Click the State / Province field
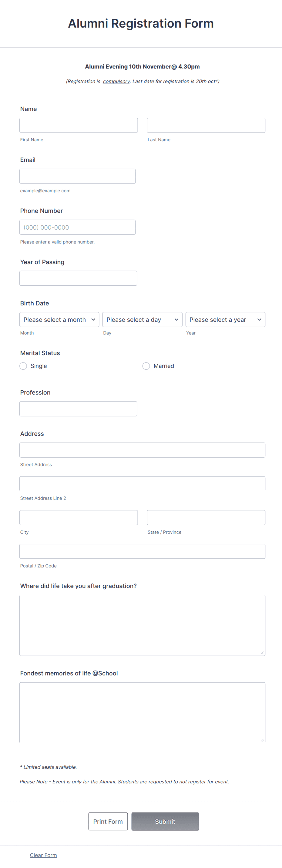282x868 pixels. (206, 517)
